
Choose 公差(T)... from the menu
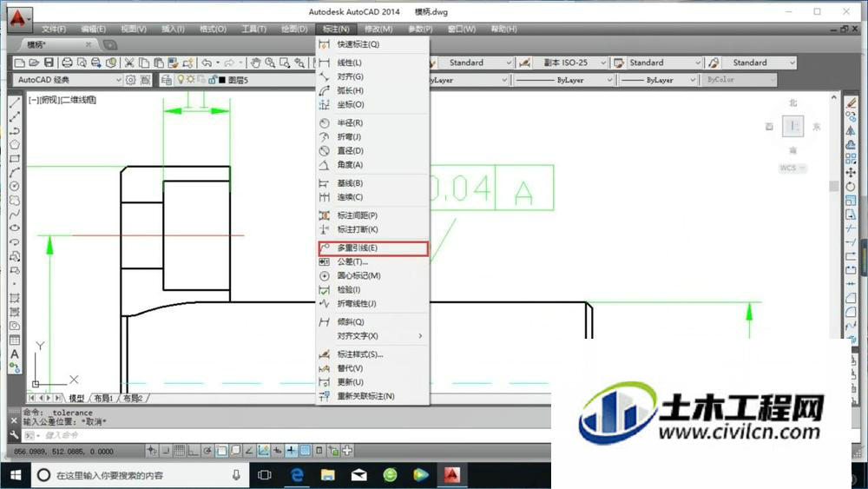pyautogui.click(x=372, y=262)
